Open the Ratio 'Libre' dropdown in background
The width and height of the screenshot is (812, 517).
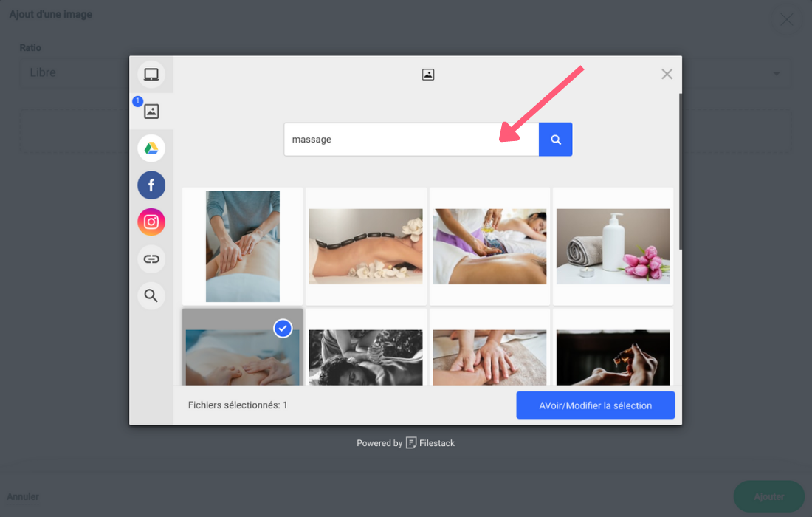click(405, 73)
